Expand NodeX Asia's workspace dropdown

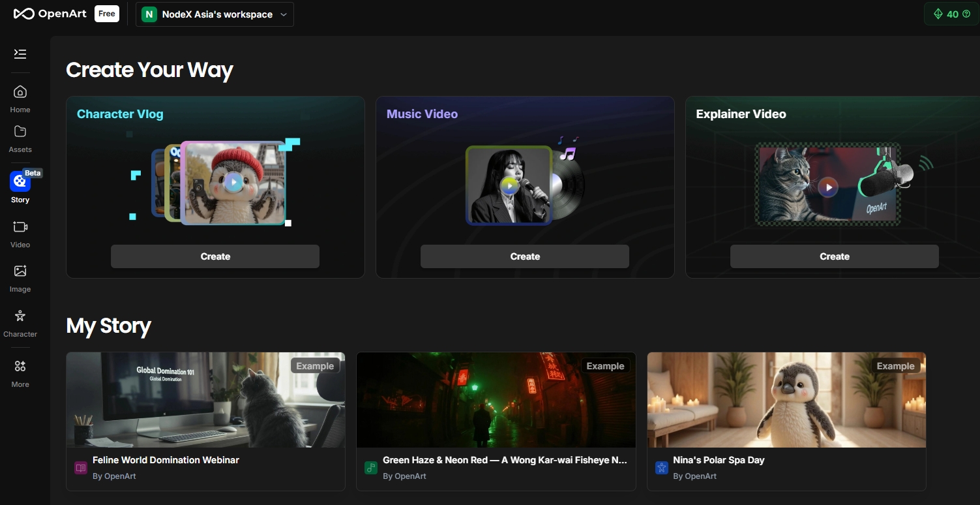(x=215, y=14)
